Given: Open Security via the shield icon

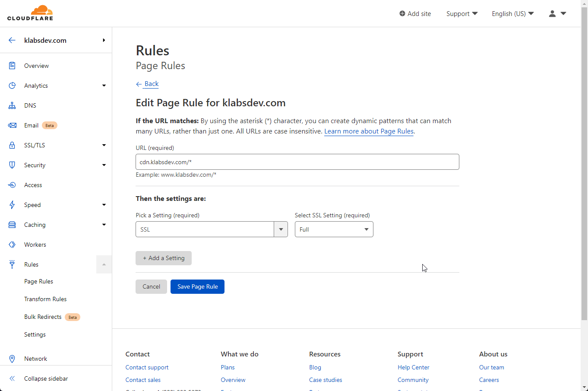Looking at the screenshot, I should [12, 165].
